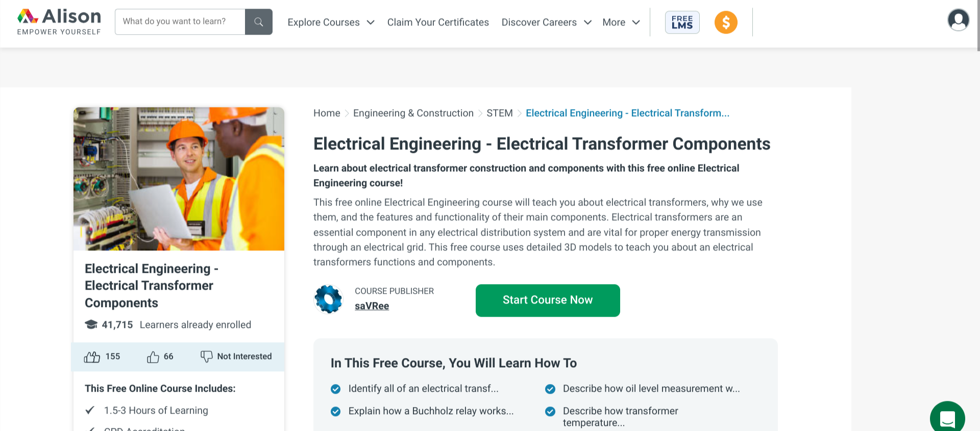
Task: Click the saVRee publisher gear logo
Action: click(328, 298)
